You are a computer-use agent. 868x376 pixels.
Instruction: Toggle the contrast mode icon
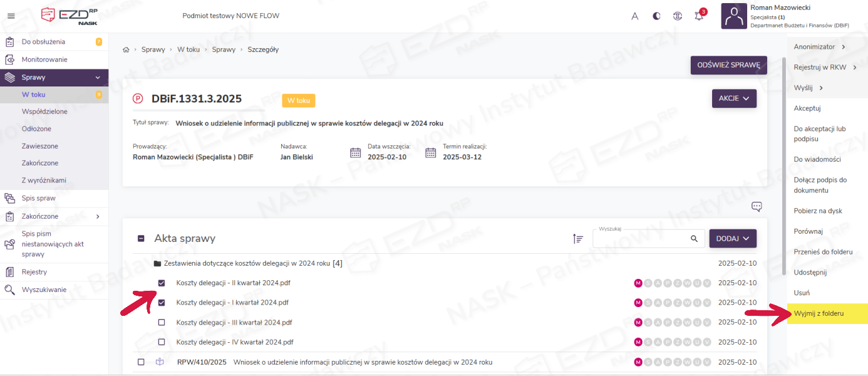point(656,16)
